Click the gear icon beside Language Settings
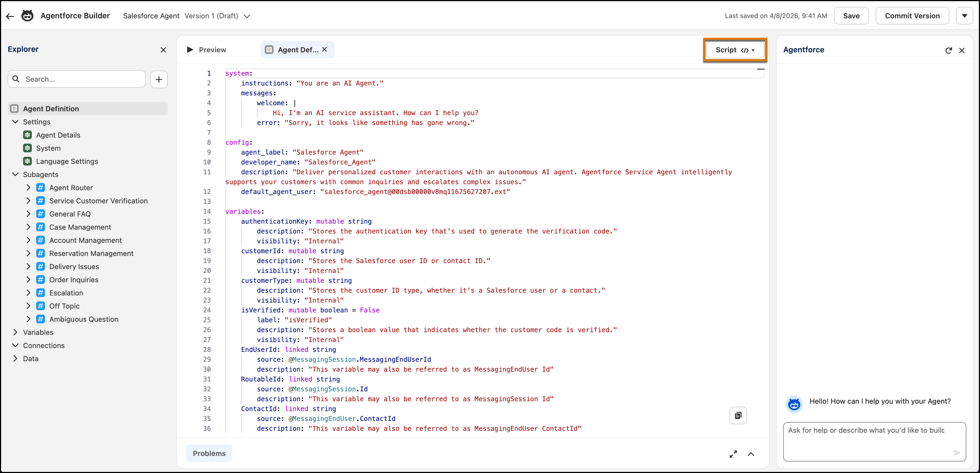 (x=27, y=161)
